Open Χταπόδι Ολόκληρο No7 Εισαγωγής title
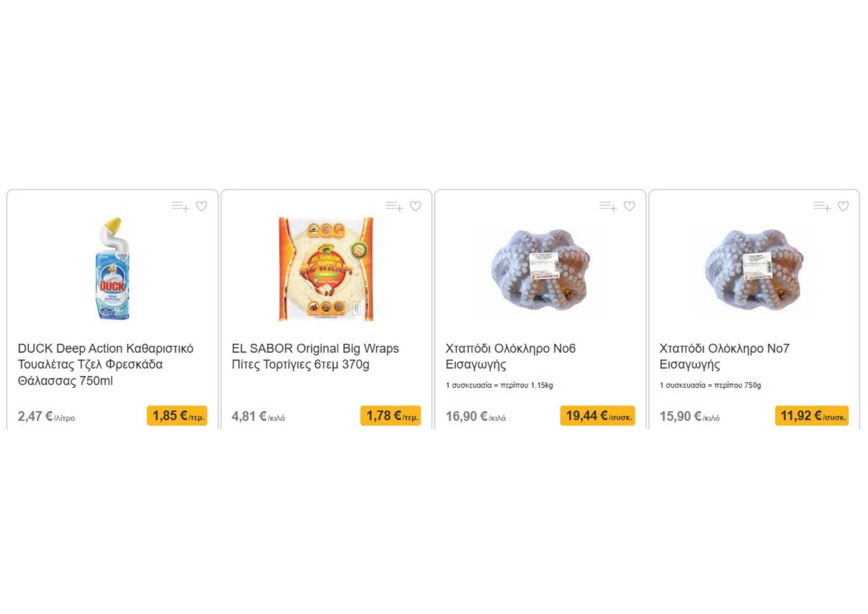Image resolution: width=868 pixels, height=614 pixels. click(724, 357)
